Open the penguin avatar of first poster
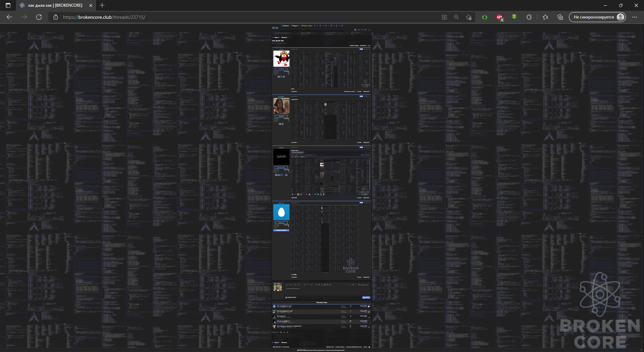Viewport: 644px width, 352px height. click(x=281, y=59)
